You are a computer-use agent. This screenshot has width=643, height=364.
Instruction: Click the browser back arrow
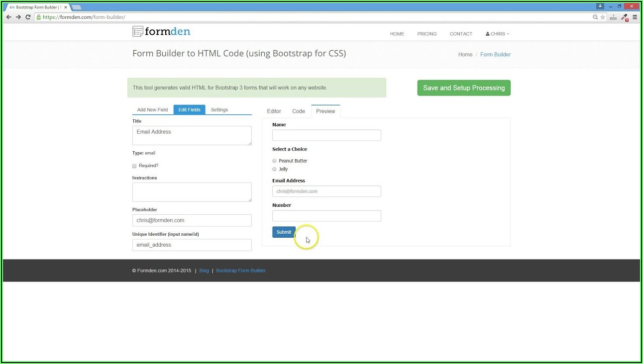[8, 17]
